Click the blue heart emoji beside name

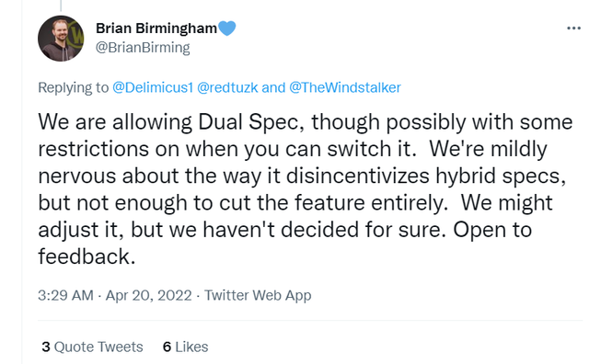coord(227,28)
